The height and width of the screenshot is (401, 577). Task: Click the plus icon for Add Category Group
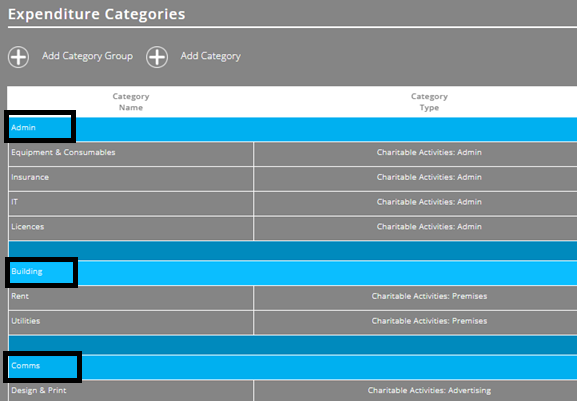coord(18,57)
